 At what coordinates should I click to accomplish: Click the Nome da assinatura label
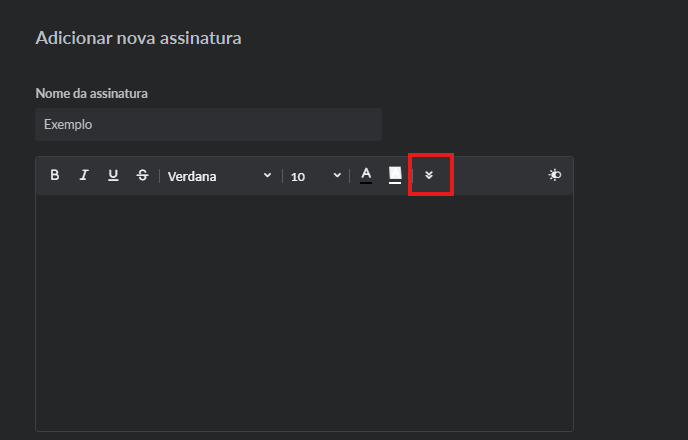click(92, 94)
